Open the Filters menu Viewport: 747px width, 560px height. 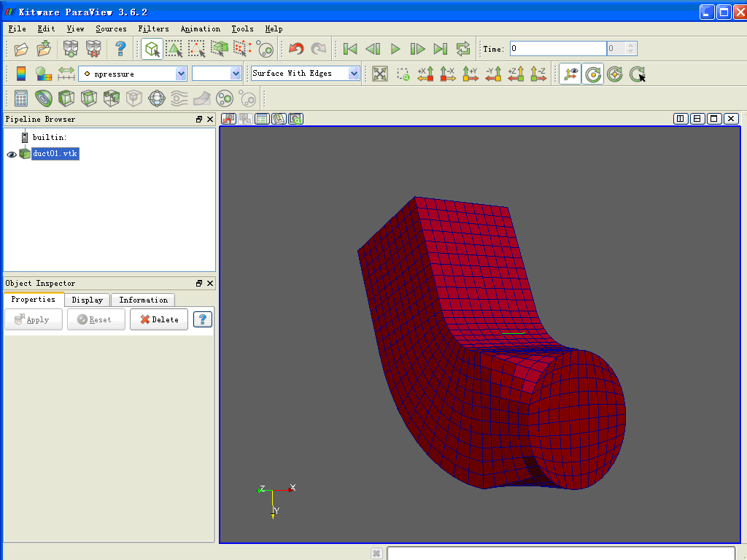pyautogui.click(x=153, y=29)
